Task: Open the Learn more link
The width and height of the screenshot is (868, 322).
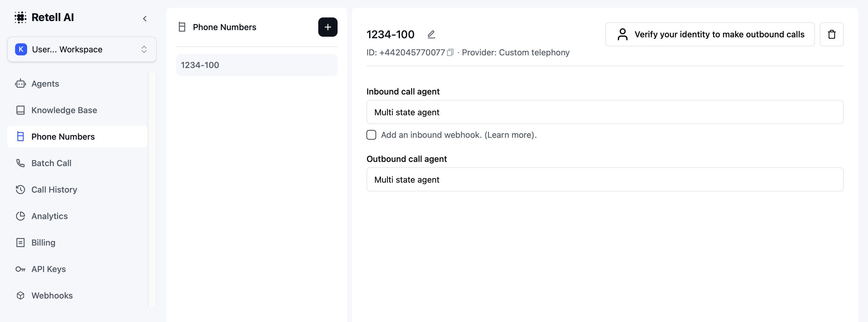Action: pos(510,135)
